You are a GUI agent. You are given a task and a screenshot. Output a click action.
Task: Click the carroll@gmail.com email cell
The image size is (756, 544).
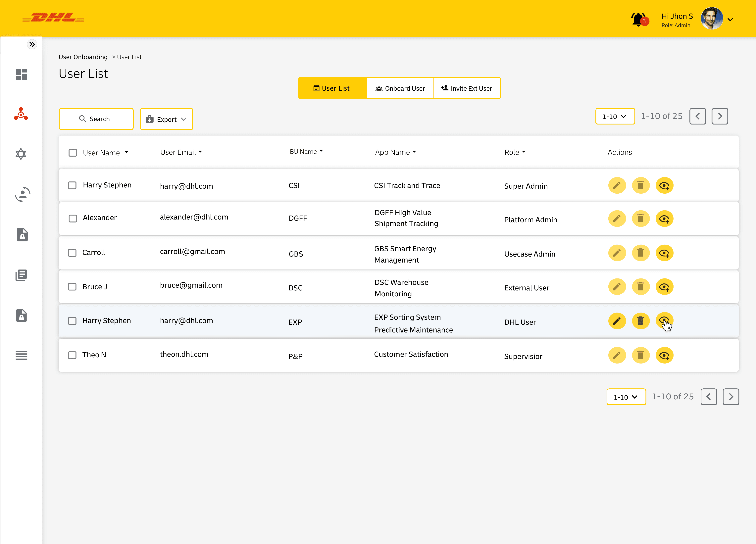point(192,252)
